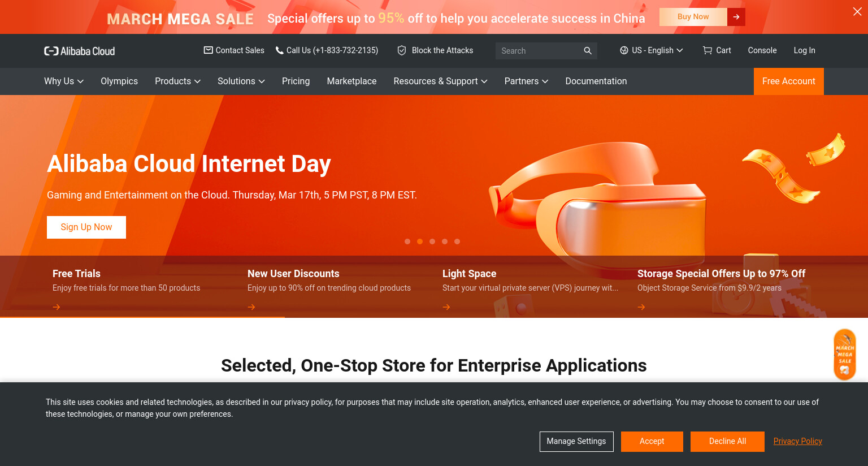Click the Contact Sales envelope icon
Image resolution: width=868 pixels, height=466 pixels.
pyautogui.click(x=208, y=50)
